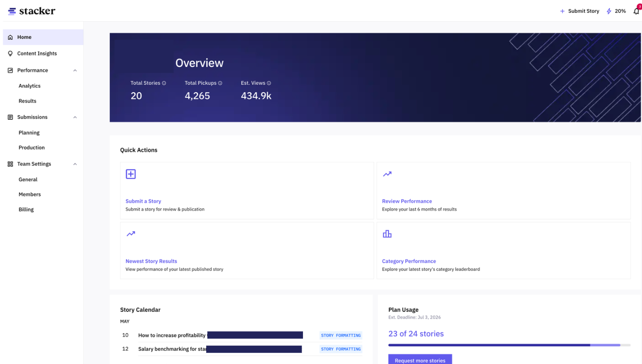Click Submit Story in the top bar
642x364 pixels.
click(579, 11)
